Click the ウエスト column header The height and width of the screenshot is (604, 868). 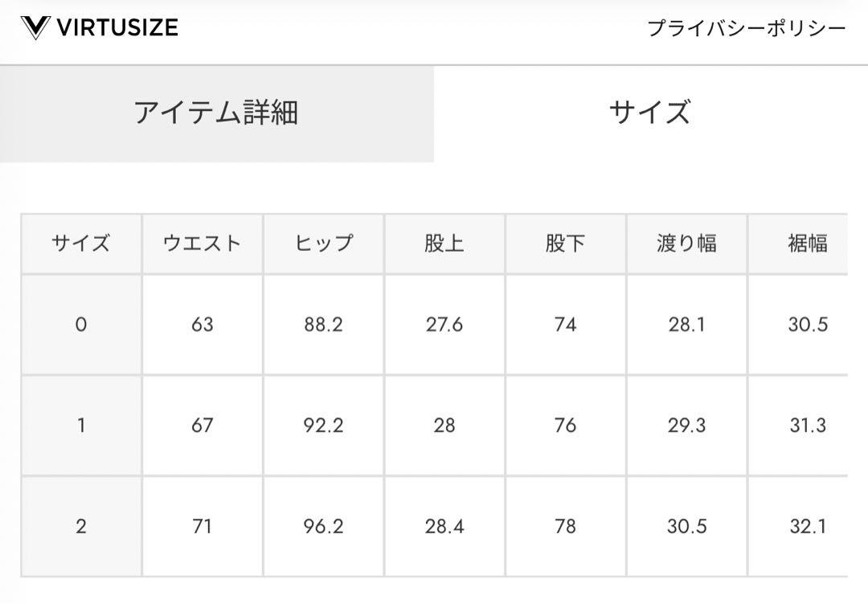pyautogui.click(x=202, y=243)
